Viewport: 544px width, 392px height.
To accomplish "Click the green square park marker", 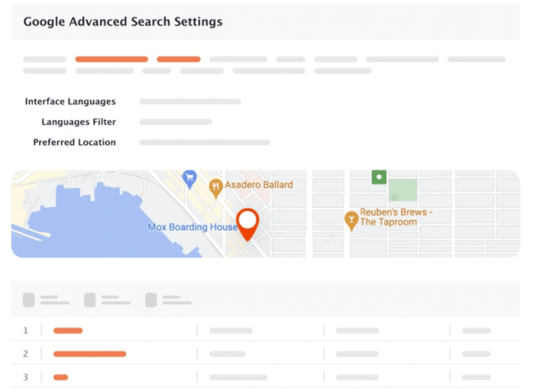I will [x=379, y=177].
